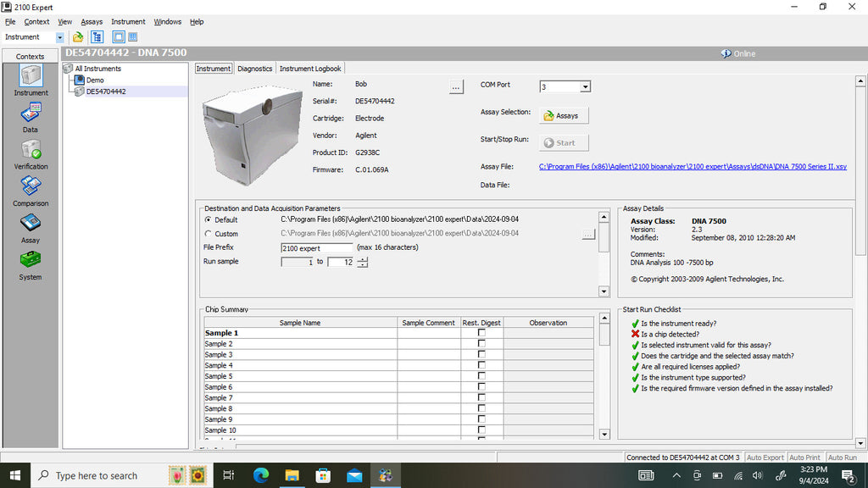This screenshot has height=488, width=868.
Task: Check Rest. Digest for Sample 9
Action: 481,419
